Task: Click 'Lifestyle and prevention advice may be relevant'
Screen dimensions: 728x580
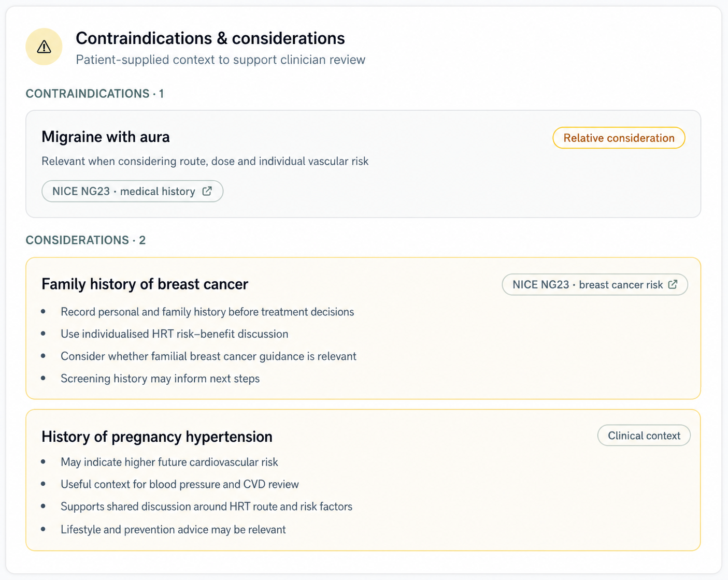Action: click(x=173, y=529)
